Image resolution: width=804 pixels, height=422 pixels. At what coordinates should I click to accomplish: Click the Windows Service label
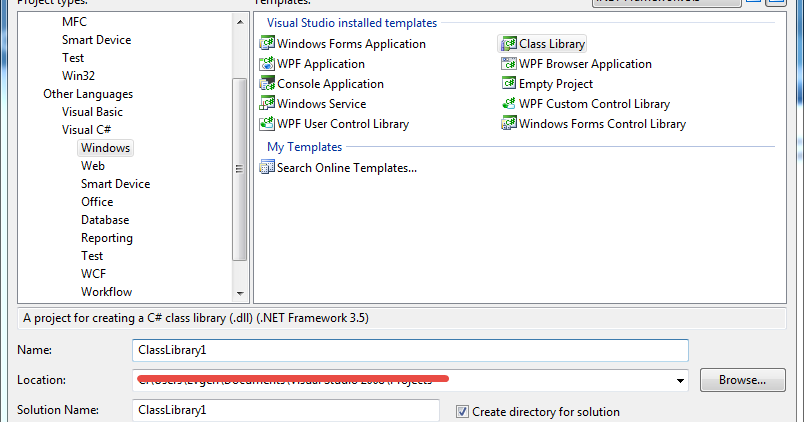[x=321, y=104]
